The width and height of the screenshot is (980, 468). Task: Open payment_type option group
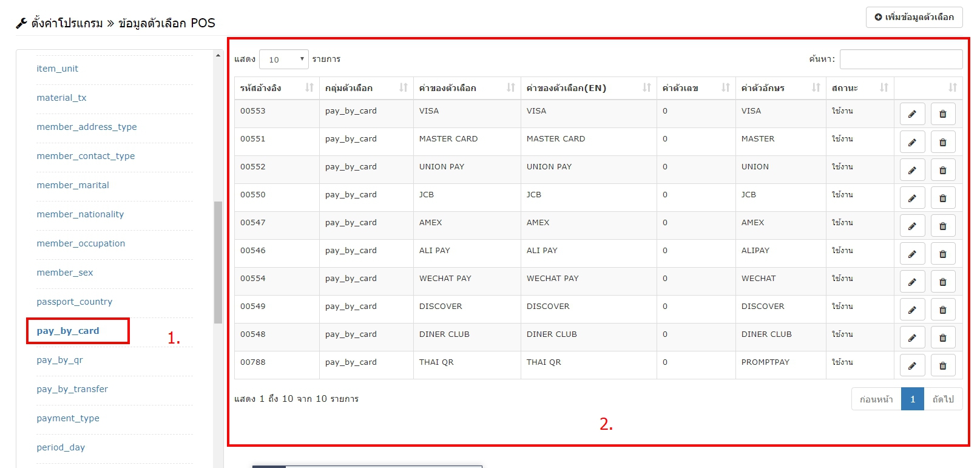pyautogui.click(x=68, y=418)
